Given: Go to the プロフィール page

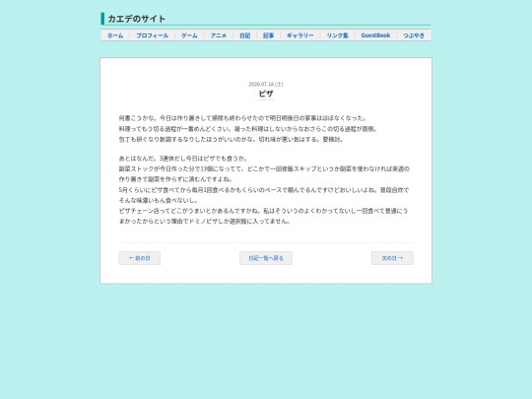Looking at the screenshot, I should (x=152, y=35).
